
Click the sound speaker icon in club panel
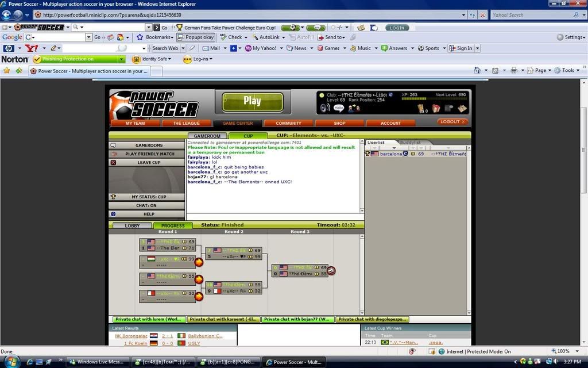tap(325, 108)
